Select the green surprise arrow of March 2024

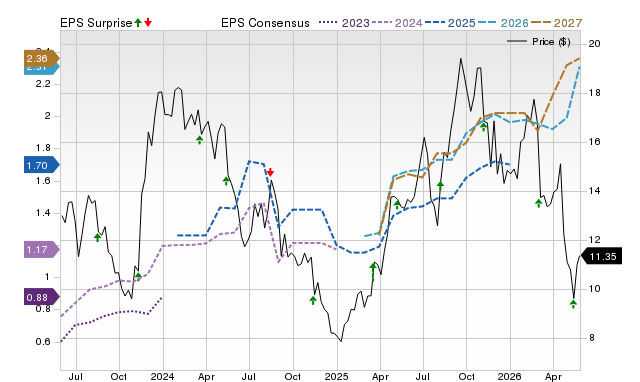pos(200,140)
